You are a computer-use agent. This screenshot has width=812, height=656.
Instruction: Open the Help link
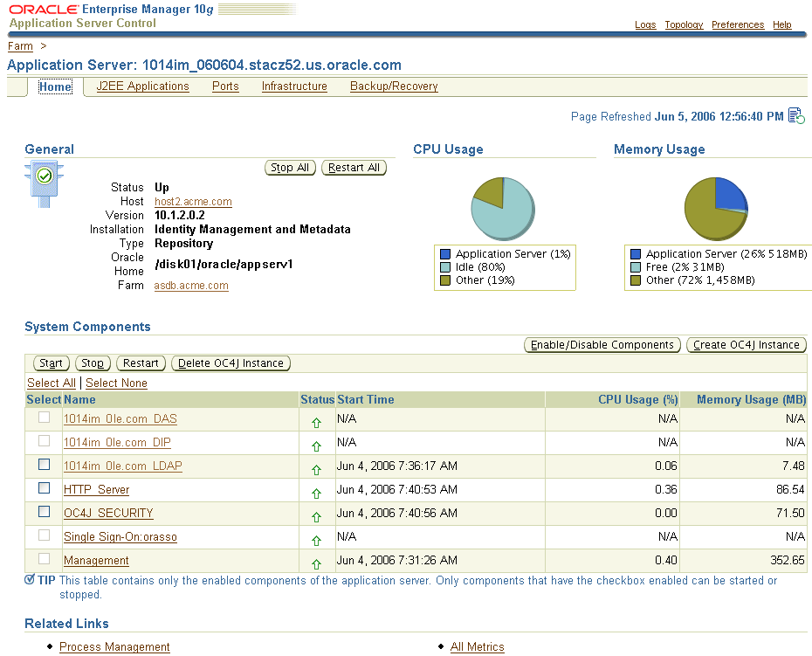click(x=782, y=24)
